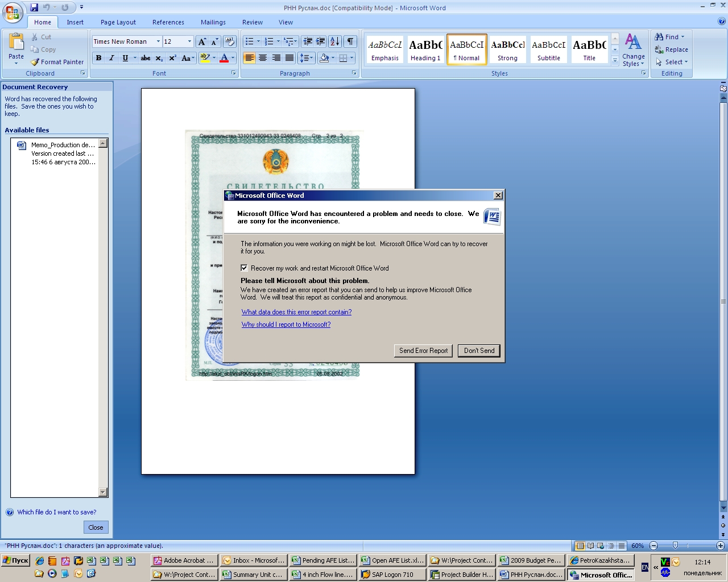
Task: Click the Save icon in Quick Access Toolbar
Action: 34,7
